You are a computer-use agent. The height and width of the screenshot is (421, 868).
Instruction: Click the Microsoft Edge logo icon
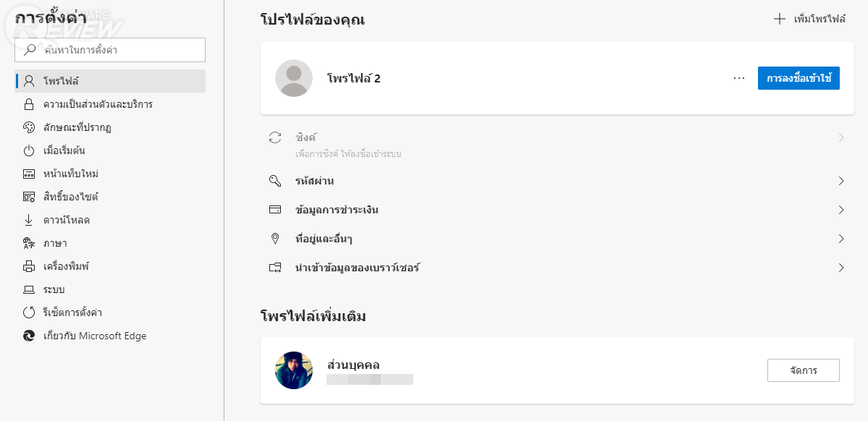[x=29, y=336]
